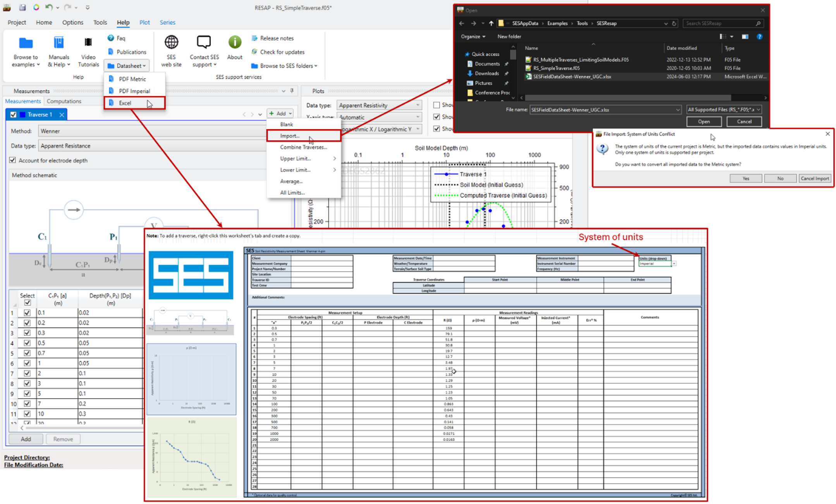Click Yes in Units Conflict dialog
Viewport: 836px width, 504px height.
point(746,178)
